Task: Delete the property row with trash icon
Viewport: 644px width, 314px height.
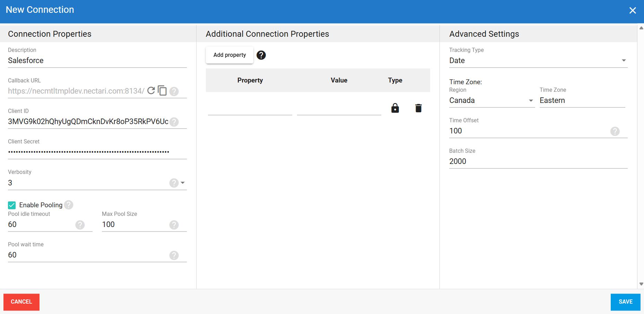Action: pos(418,108)
